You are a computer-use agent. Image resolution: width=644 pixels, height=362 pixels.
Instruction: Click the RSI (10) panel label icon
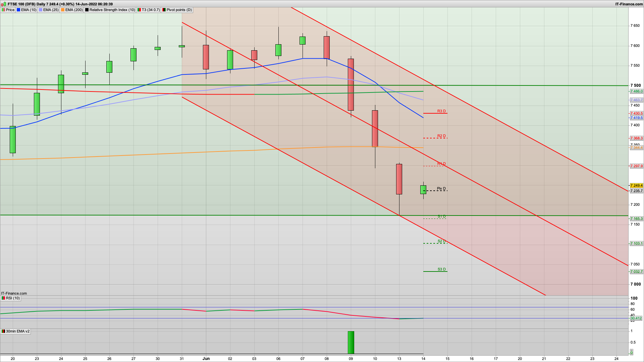[x=3, y=298]
